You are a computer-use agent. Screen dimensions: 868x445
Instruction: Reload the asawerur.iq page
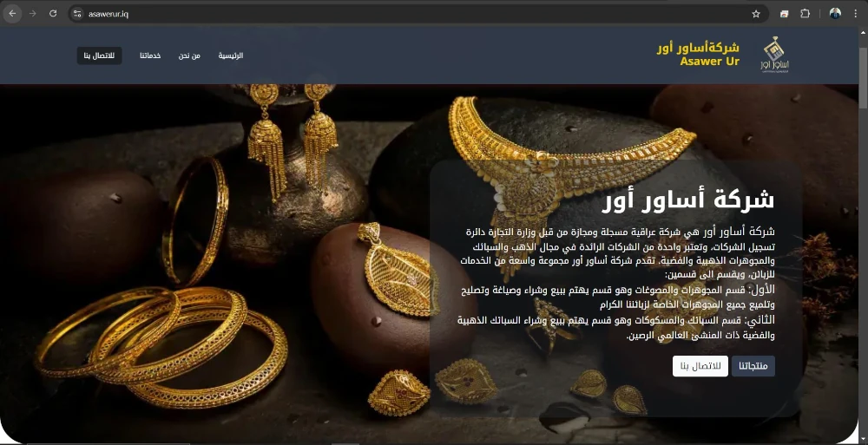pyautogui.click(x=53, y=14)
